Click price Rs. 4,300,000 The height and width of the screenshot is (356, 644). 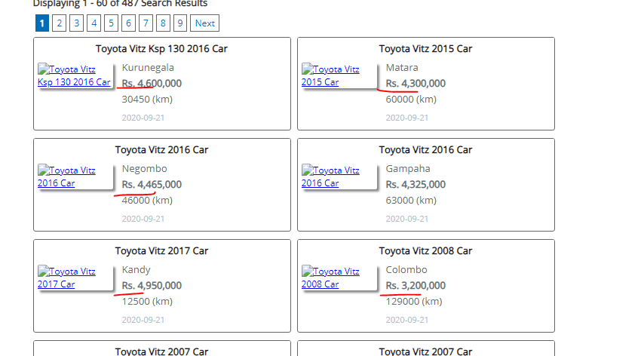(x=416, y=84)
